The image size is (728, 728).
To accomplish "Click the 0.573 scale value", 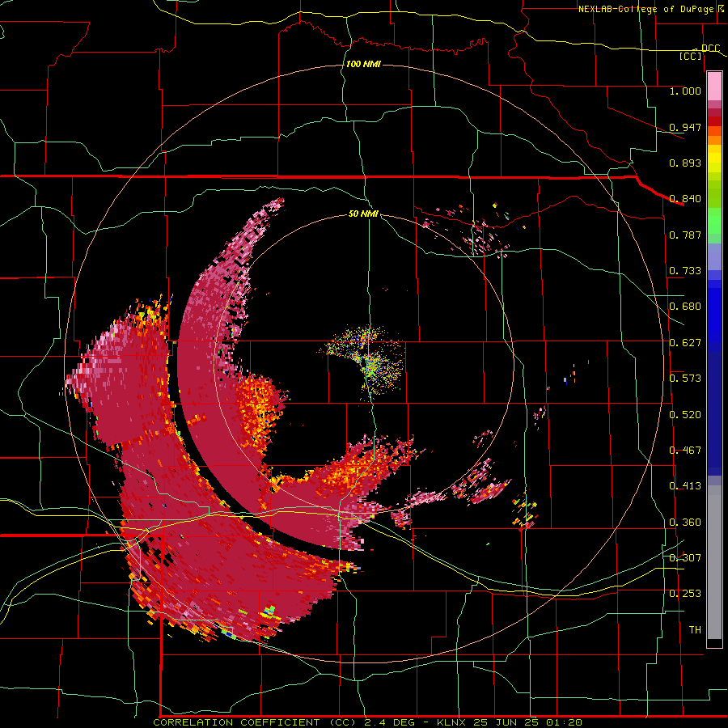I will tap(685, 379).
